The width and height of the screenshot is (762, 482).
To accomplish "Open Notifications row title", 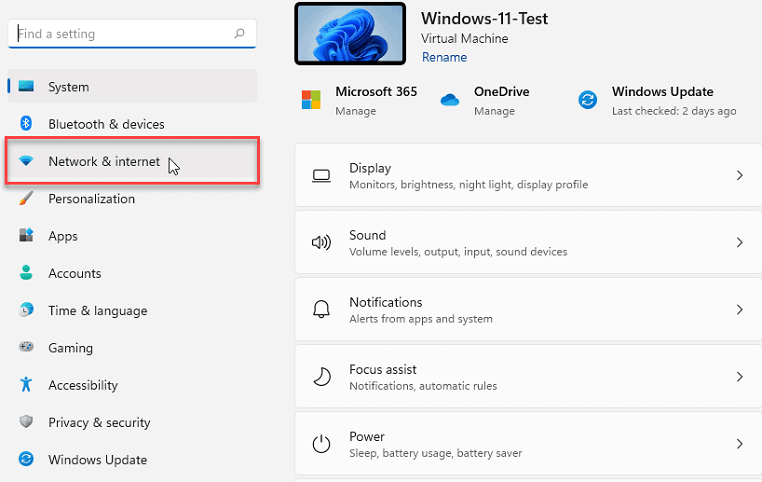I will [x=386, y=302].
